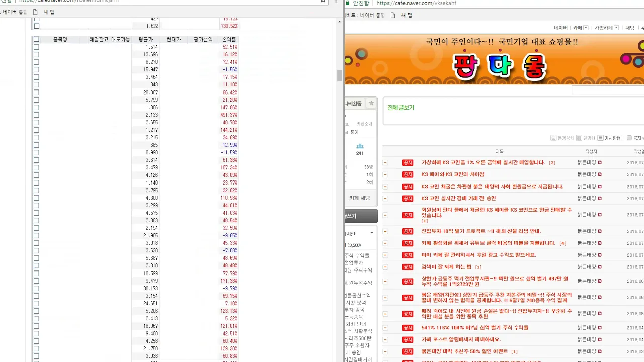Image resolution: width=644 pixels, height=362 pixels.
Task: Open the 새 탭 bookmark in left window
Action: [x=44, y=12]
